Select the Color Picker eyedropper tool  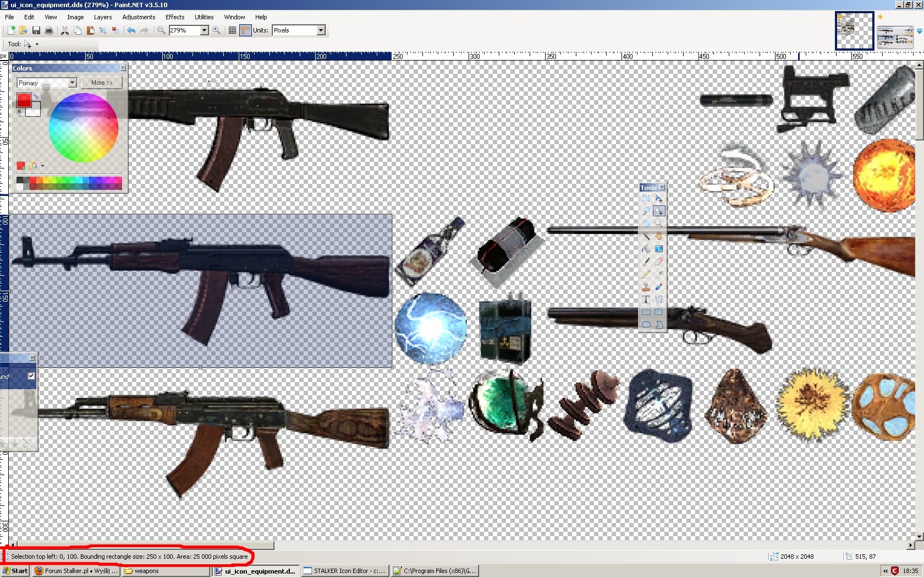pos(659,274)
